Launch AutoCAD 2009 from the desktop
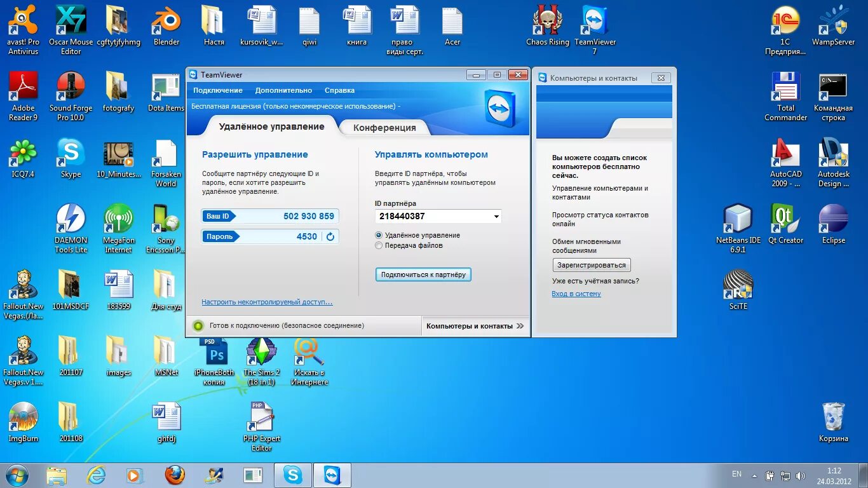Screen dimensions: 868x488 [785, 163]
